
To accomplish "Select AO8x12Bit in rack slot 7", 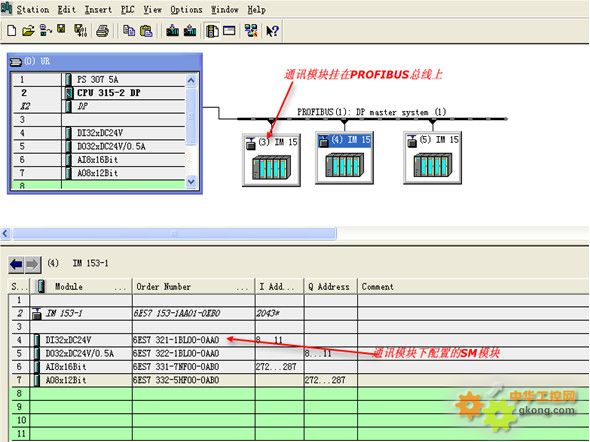I will point(99,173).
